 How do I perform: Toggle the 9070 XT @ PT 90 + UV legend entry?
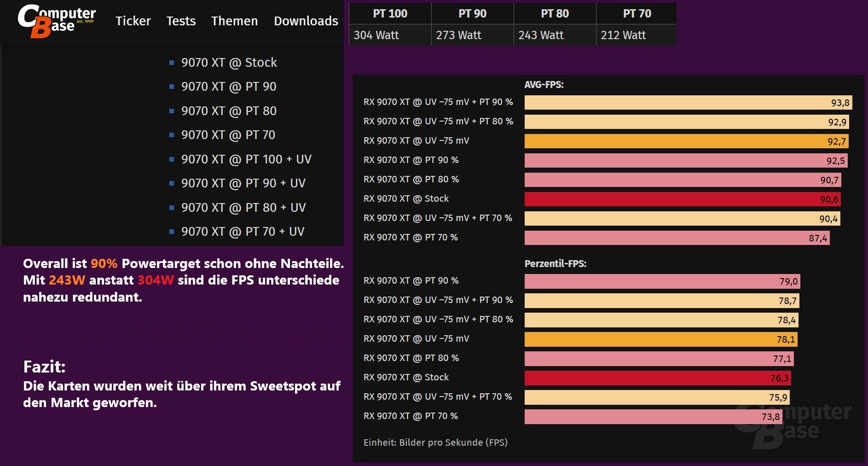(x=243, y=183)
